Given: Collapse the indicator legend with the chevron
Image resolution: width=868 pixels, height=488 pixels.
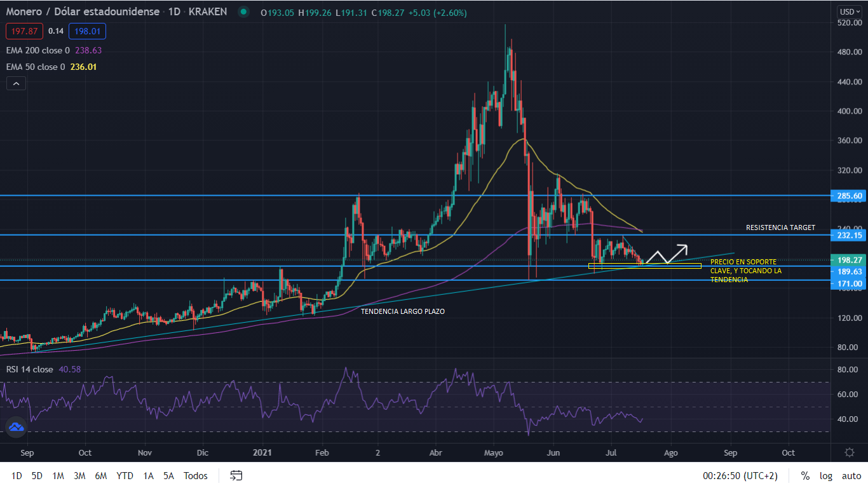Looking at the screenshot, I should click(15, 83).
